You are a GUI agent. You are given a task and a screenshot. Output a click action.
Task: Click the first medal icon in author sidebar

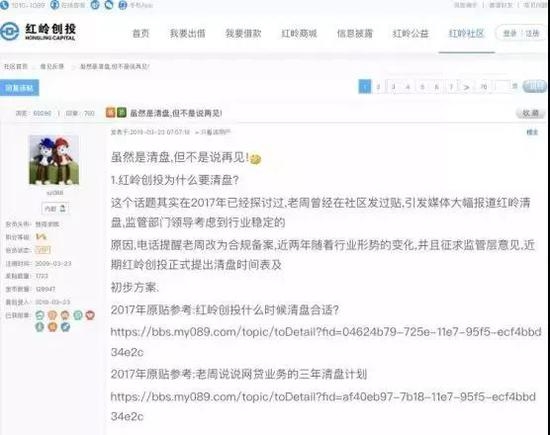pyautogui.click(x=40, y=315)
